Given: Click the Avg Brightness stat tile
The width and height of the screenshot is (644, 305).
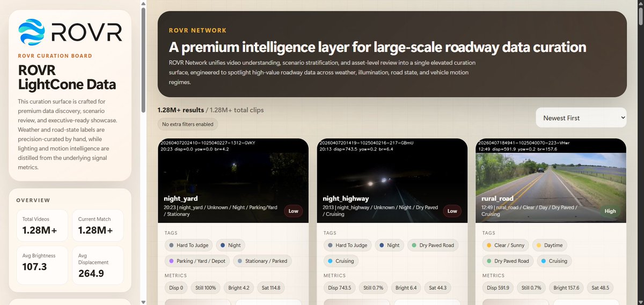Looking at the screenshot, I should click(x=42, y=264).
